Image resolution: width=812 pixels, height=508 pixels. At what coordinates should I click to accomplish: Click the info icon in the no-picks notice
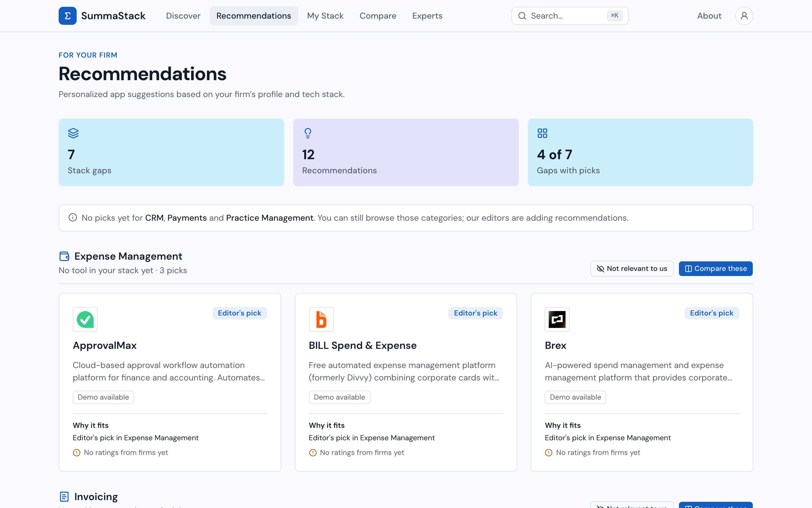tap(72, 217)
